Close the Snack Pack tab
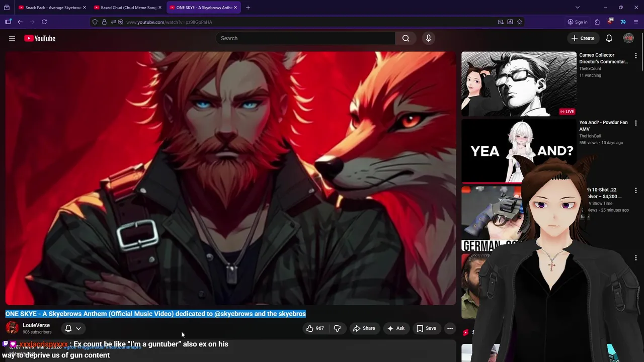The image size is (644, 362). click(85, 8)
